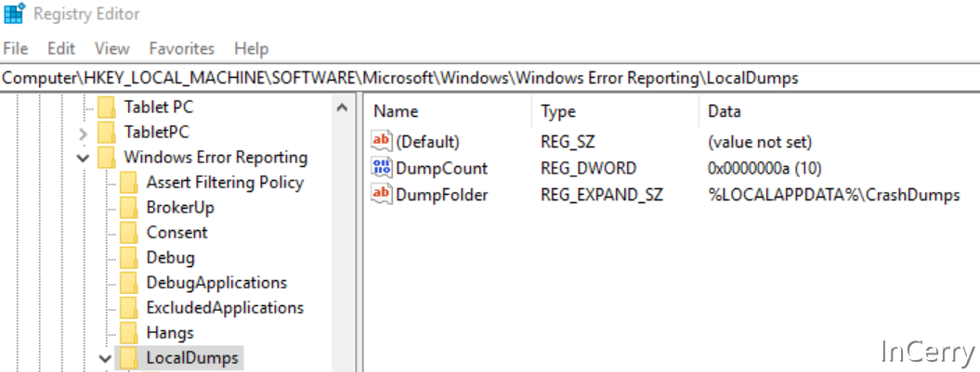Select the Hangs registry key
980x372 pixels.
click(170, 332)
